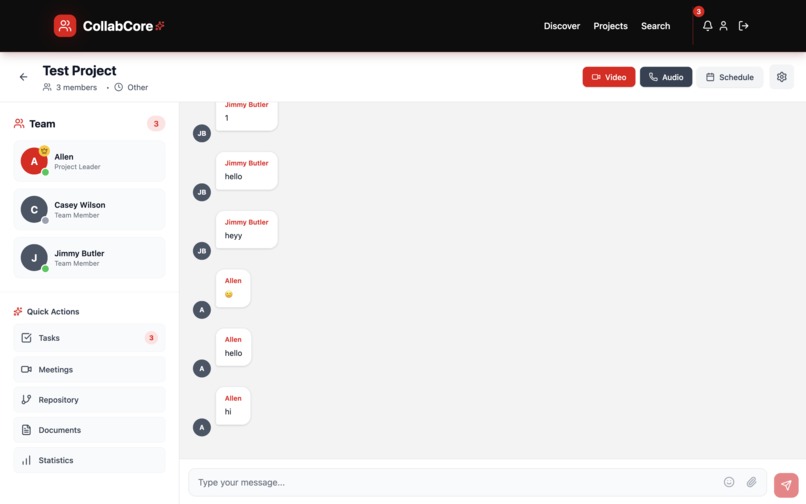Open Tasks quick action
The width and height of the screenshot is (806, 504).
[89, 338]
